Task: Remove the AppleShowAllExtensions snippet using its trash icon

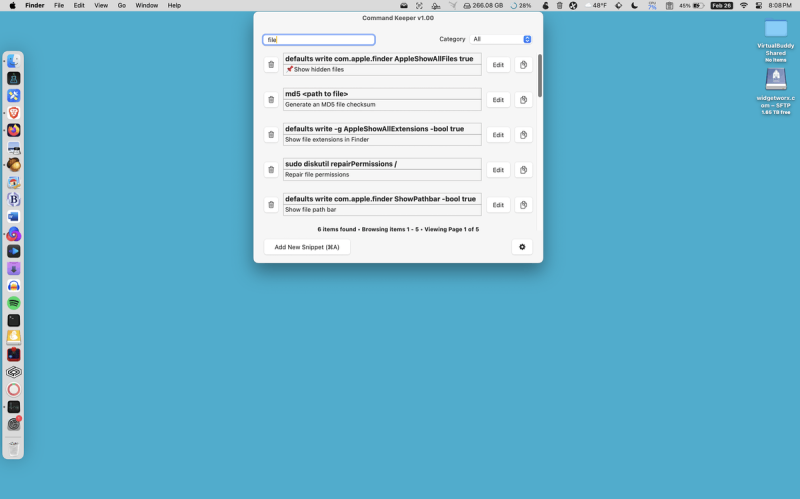Action: point(271,135)
